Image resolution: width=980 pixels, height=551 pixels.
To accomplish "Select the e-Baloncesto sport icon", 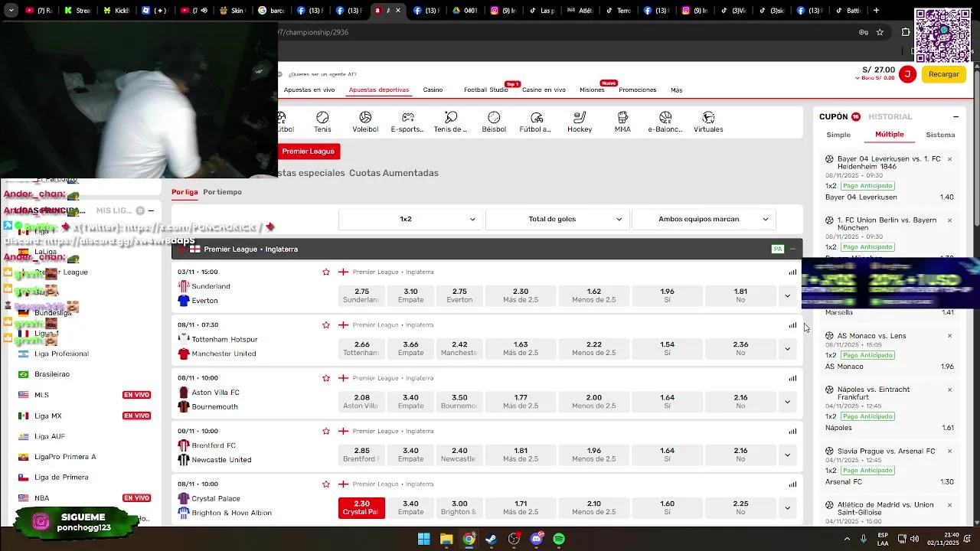I will click(x=665, y=122).
